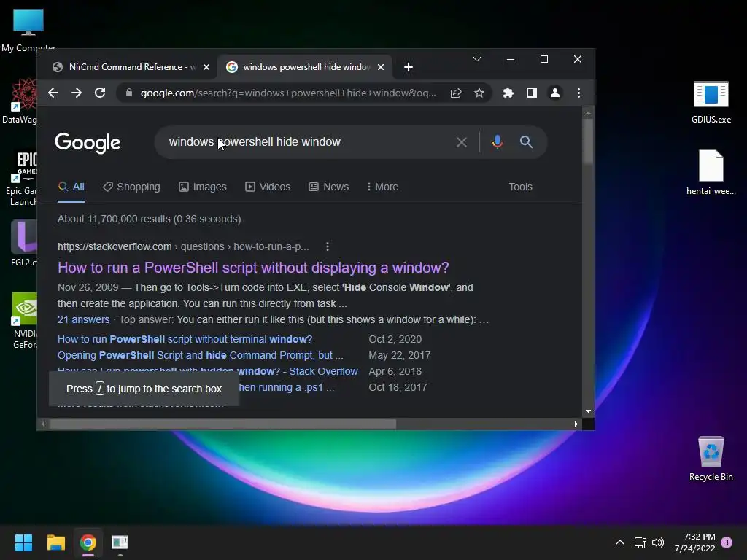Open the tab search chevron
The width and height of the screenshot is (747, 560).
(x=477, y=59)
